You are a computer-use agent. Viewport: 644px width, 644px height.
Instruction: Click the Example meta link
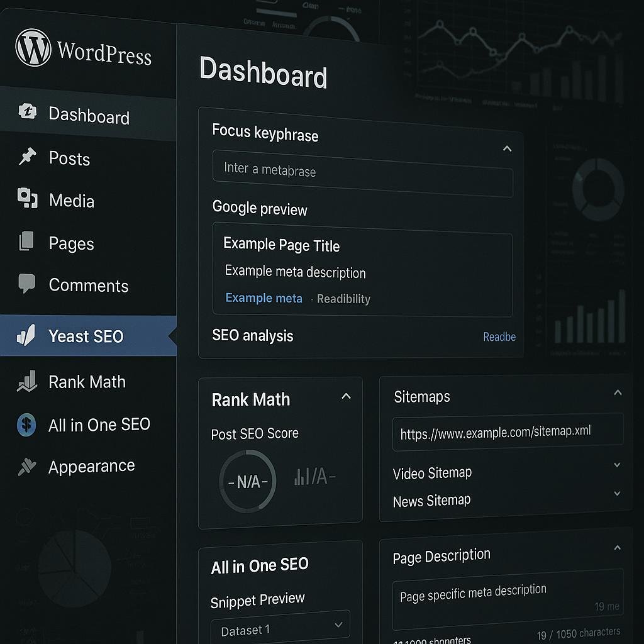click(264, 297)
